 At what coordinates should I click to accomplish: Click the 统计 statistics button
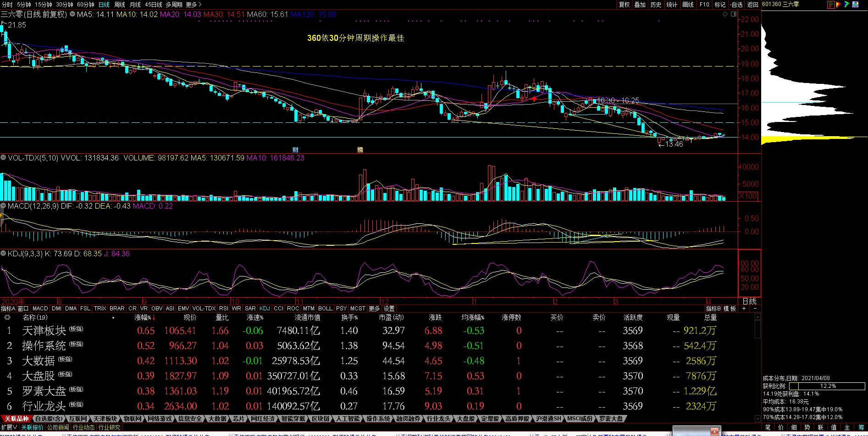tap(672, 5)
